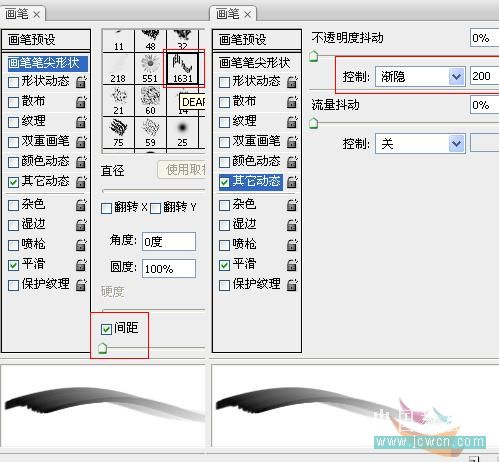The image size is (499, 462).
Task: Toggle lock beside 平滑 in right panel
Action: pos(292,265)
